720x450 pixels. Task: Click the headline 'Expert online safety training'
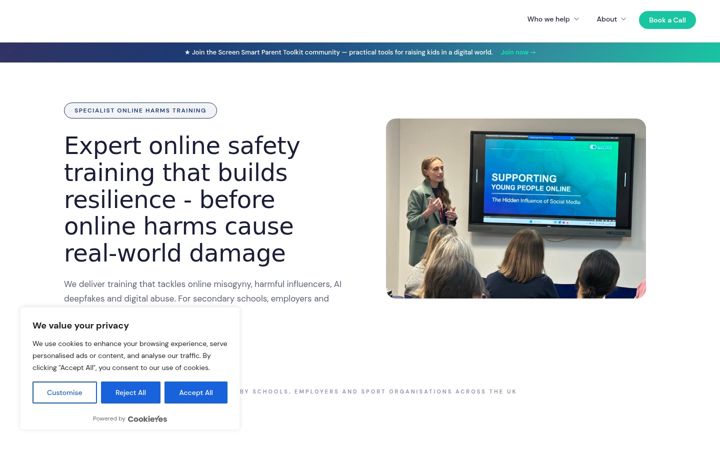182,199
